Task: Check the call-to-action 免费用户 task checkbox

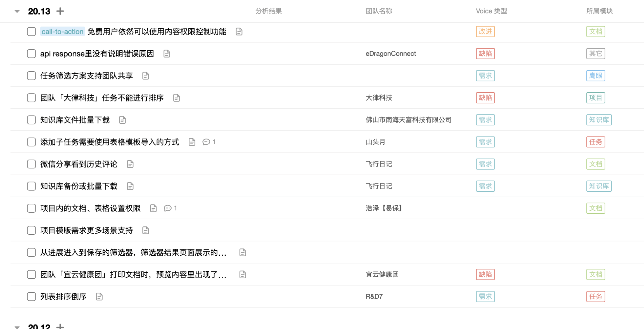Action: (32, 32)
